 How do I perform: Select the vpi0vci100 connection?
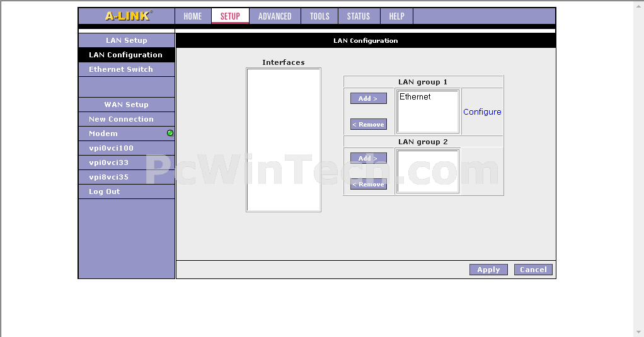127,148
